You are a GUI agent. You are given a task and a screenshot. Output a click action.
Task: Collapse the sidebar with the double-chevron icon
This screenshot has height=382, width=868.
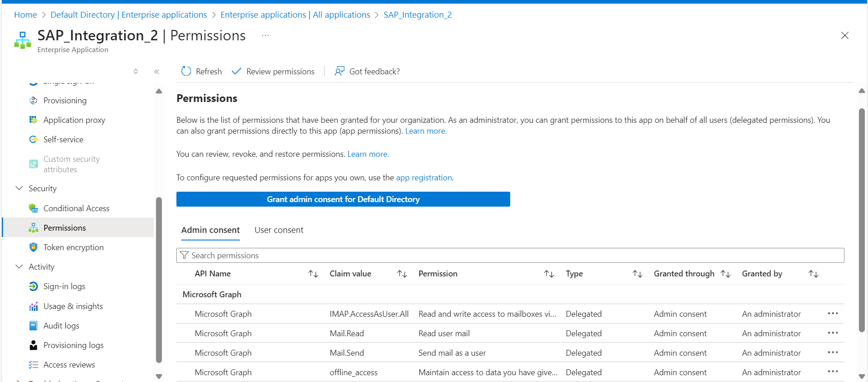[x=156, y=72]
